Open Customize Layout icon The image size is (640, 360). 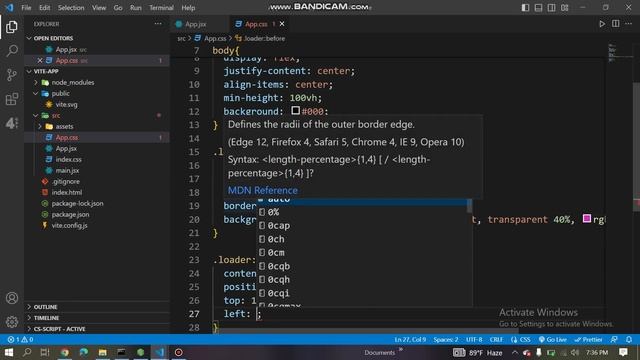tap(564, 8)
